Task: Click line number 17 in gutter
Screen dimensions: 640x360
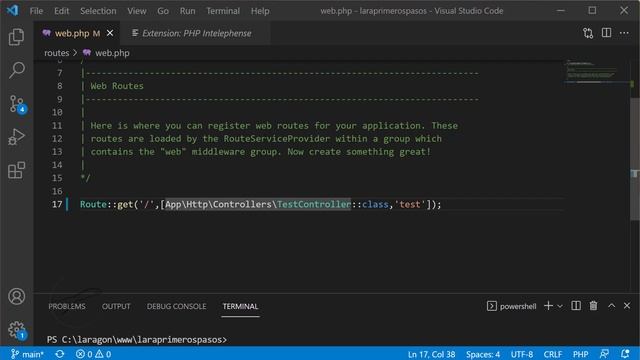Action: (x=57, y=204)
